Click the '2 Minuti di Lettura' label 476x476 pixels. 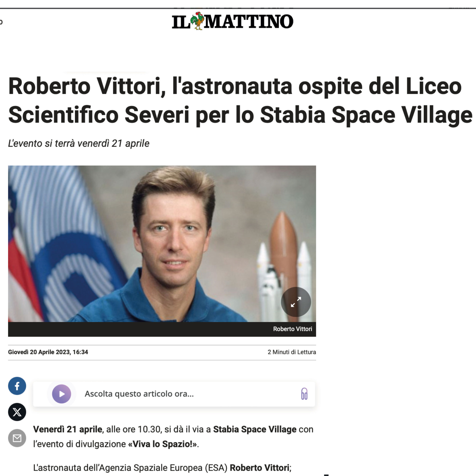click(292, 352)
